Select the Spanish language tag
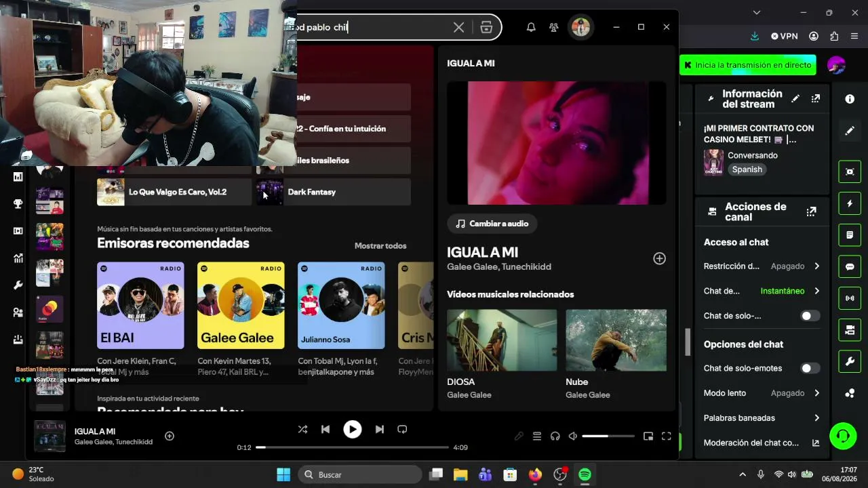Screen dimensions: 868x488 click(747, 169)
